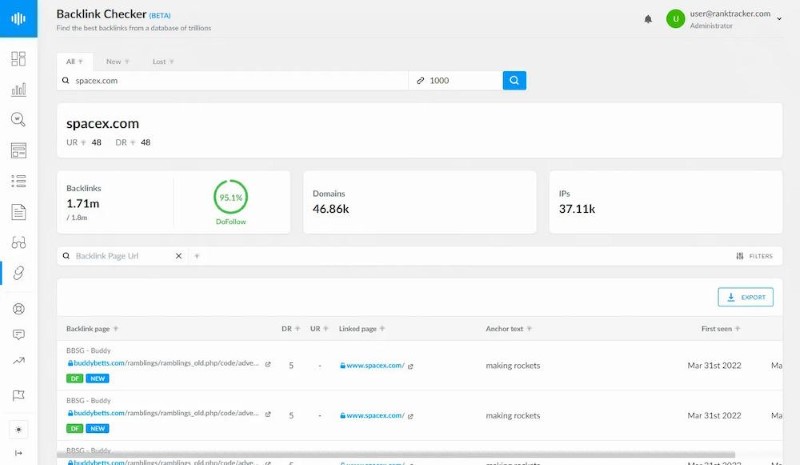Viewport: 800px width, 465px height.
Task: Click the user@ranktracker.com account label
Action: (730, 14)
